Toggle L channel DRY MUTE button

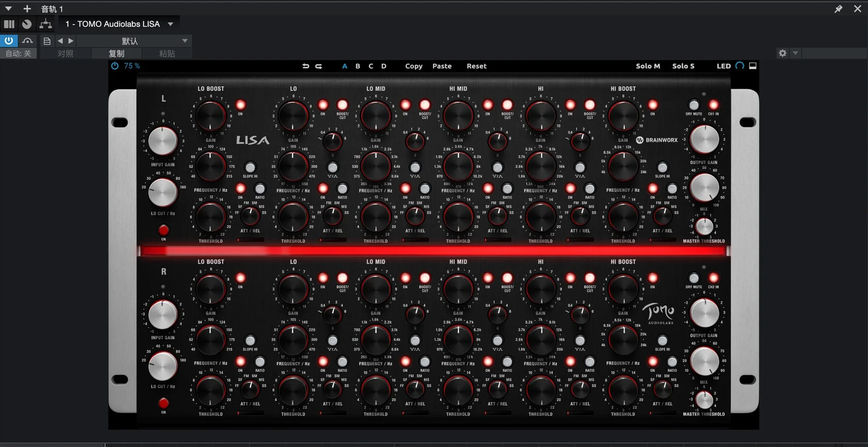693,105
